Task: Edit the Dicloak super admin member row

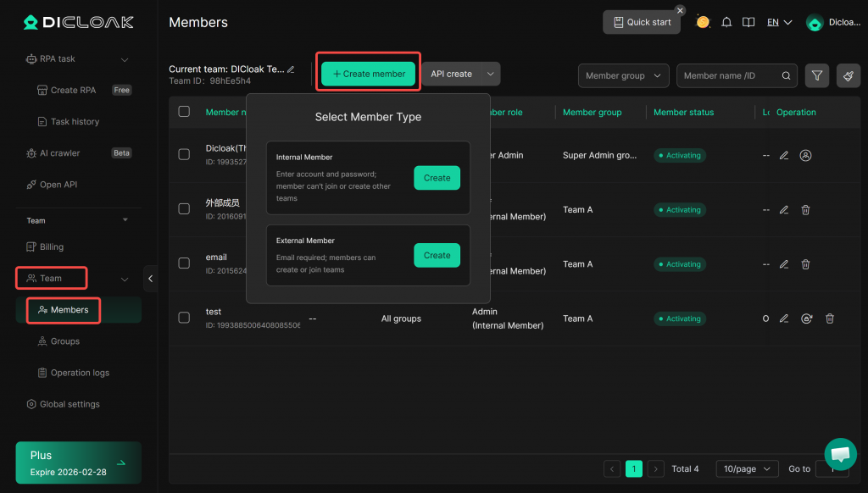Action: (784, 155)
